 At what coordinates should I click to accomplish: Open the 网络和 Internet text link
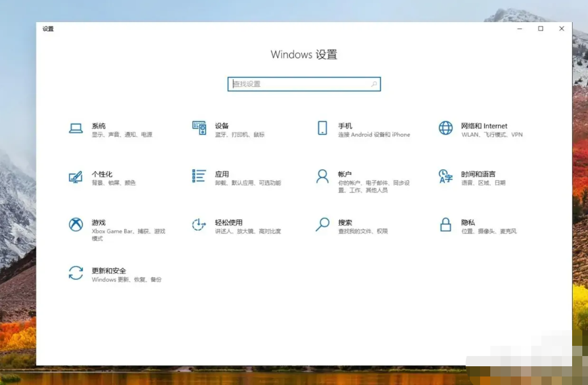tap(484, 126)
